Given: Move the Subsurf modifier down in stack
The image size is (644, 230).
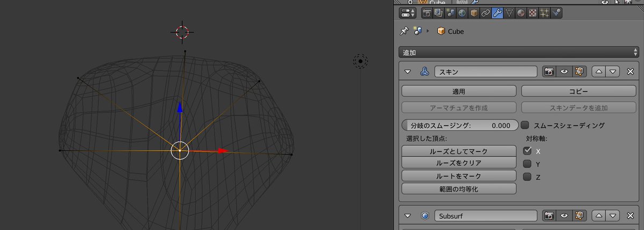Looking at the screenshot, I should point(613,216).
